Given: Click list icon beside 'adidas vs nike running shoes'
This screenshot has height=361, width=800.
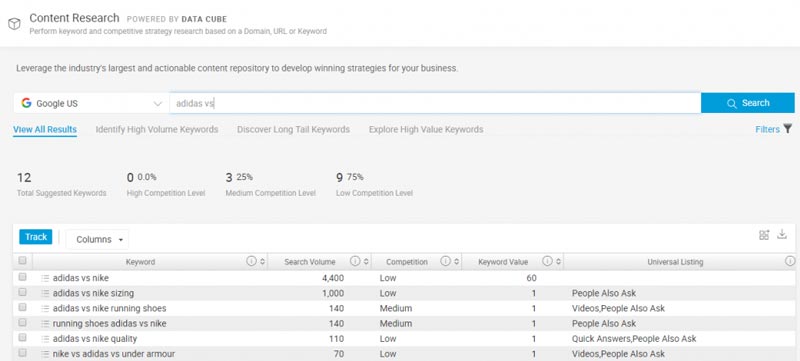Looking at the screenshot, I should click(45, 308).
